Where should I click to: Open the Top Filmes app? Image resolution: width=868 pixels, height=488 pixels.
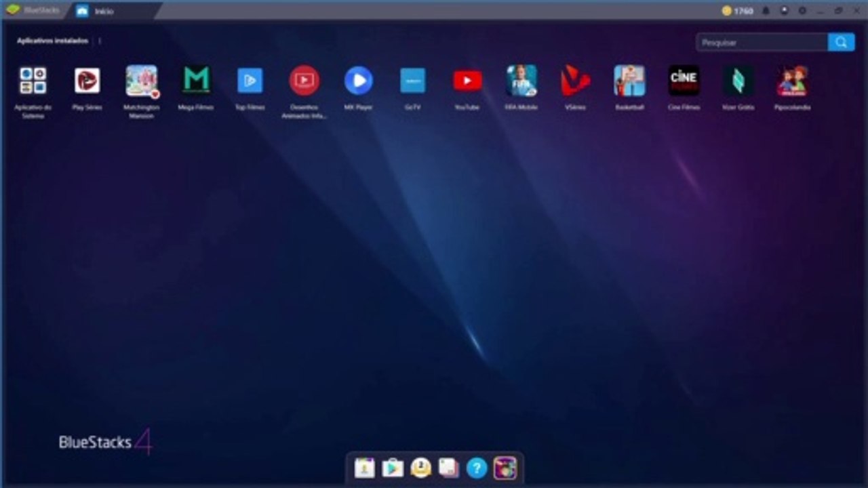pyautogui.click(x=250, y=81)
